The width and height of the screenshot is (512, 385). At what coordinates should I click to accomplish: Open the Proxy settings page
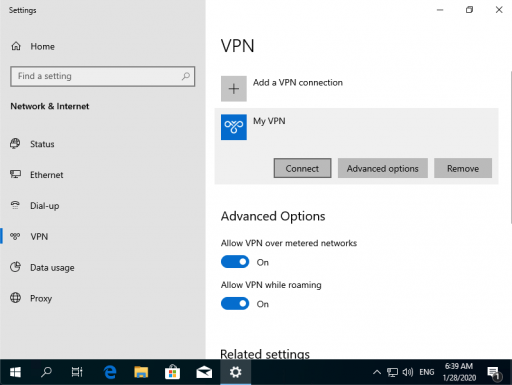[x=41, y=298]
